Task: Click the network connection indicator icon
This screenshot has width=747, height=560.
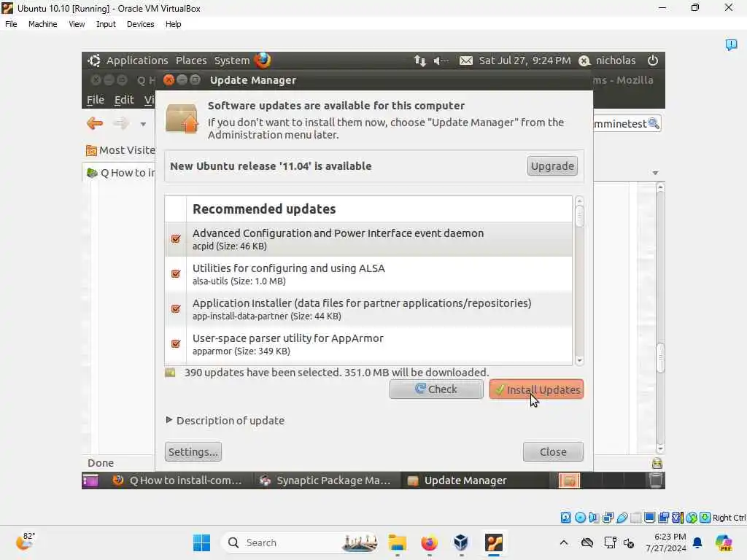Action: [x=419, y=61]
